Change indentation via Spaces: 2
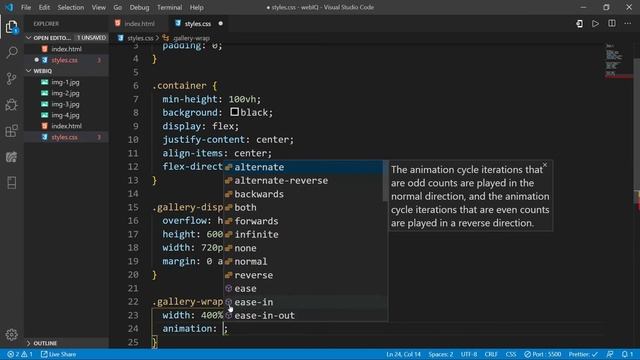 pos(441,354)
